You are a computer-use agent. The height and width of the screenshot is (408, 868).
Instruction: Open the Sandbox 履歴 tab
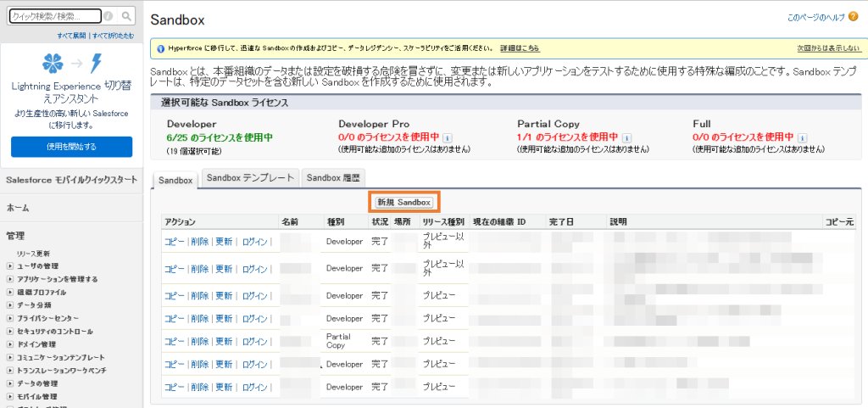point(333,177)
